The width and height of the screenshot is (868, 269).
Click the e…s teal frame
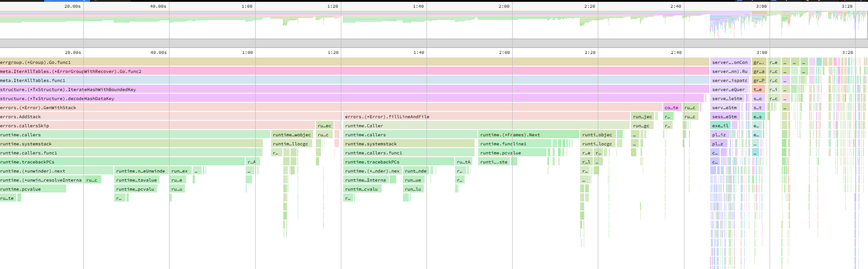tap(758, 116)
